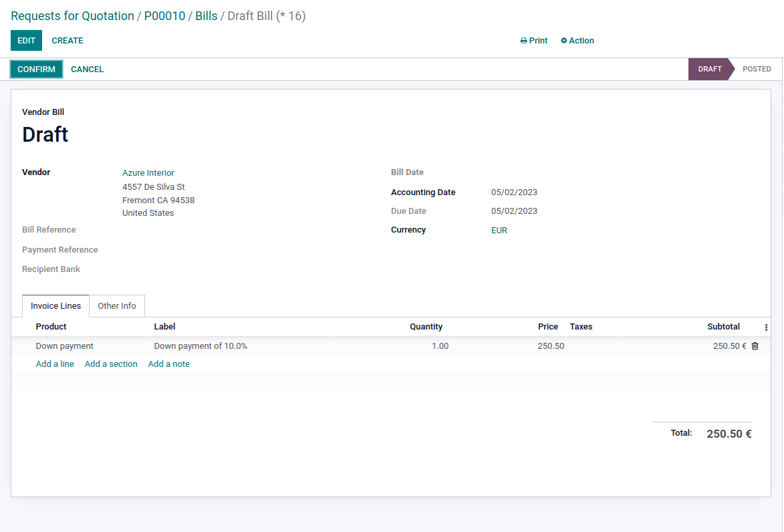
Task: Select the Posted status stage
Action: [757, 69]
